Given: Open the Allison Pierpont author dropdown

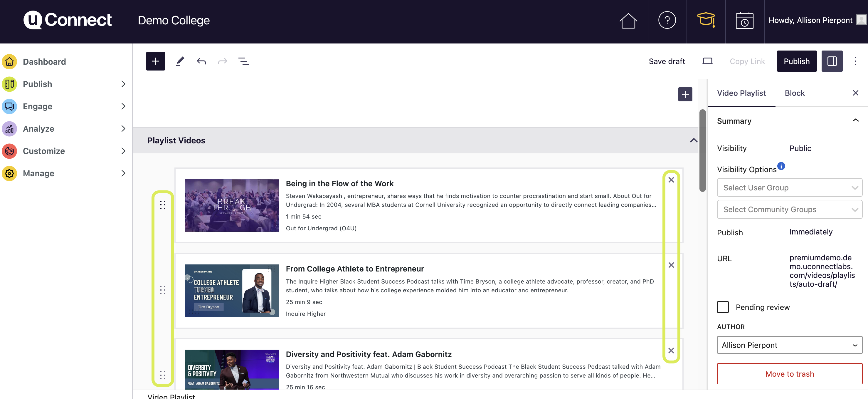Looking at the screenshot, I should point(789,345).
